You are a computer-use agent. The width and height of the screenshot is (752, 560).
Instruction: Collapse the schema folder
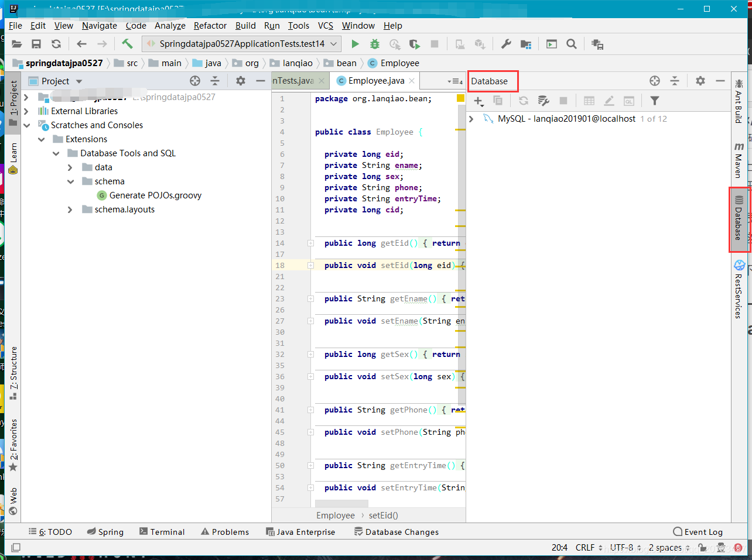(70, 181)
